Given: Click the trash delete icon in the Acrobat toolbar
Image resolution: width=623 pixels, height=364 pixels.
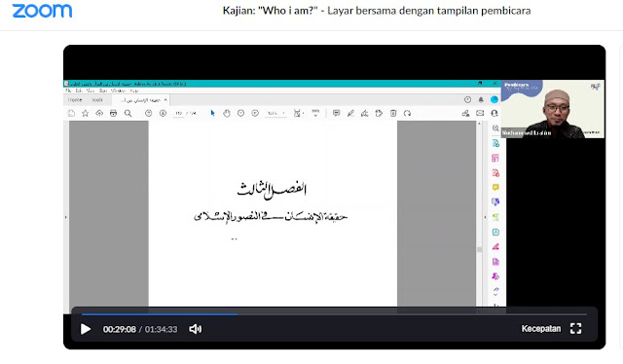Looking at the screenshot, I should tap(393, 113).
